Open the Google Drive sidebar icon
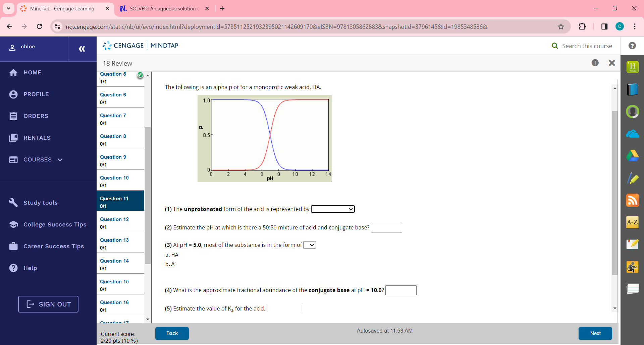Viewport: 644px width, 345px height. 633,156
